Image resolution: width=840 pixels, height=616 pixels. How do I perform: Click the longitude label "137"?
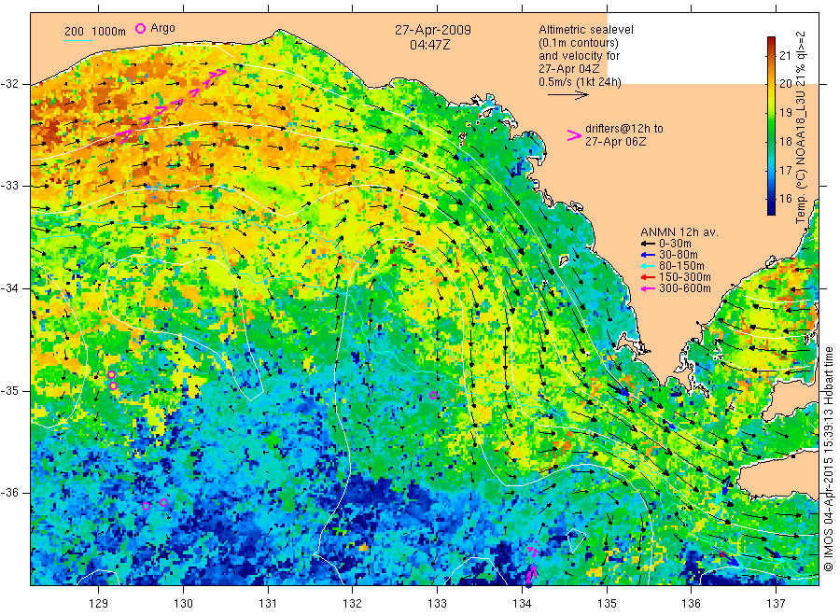coord(776,604)
